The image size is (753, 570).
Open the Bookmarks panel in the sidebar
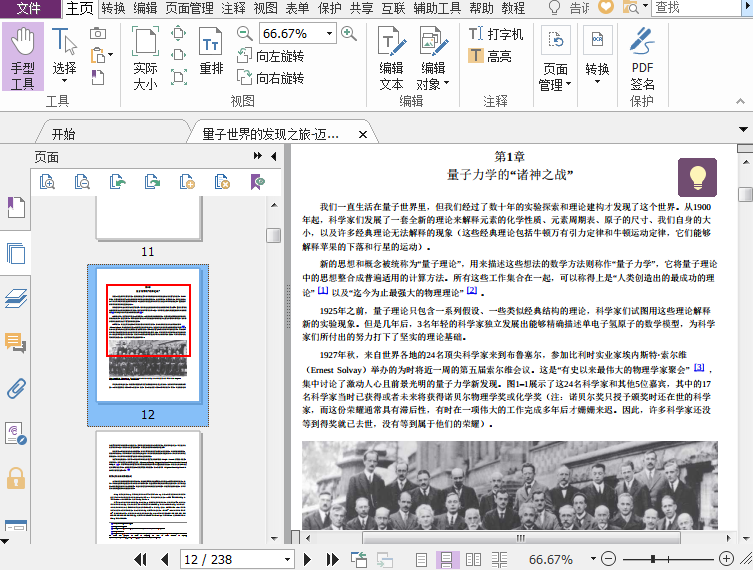pyautogui.click(x=15, y=208)
